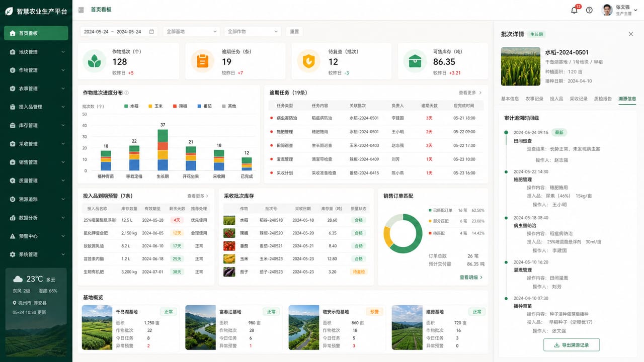Screen dimensions: 644x362
Task: Expand 农事管理 chevron in sidebar
Action: (x=63, y=88)
